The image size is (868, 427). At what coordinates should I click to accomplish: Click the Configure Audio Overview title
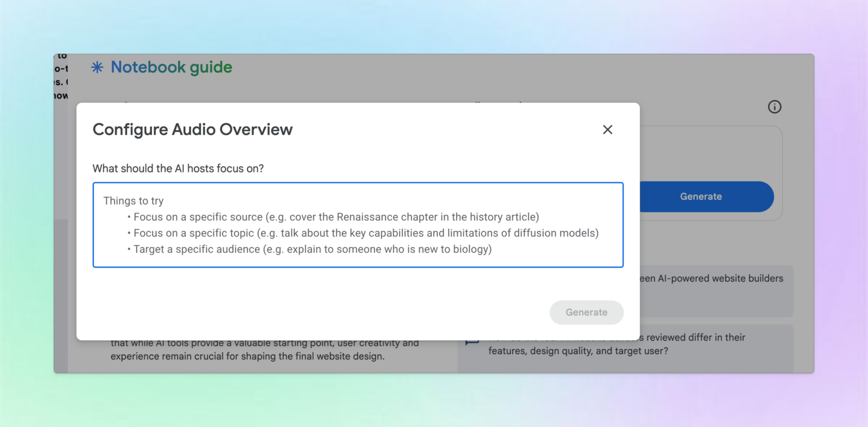(193, 130)
